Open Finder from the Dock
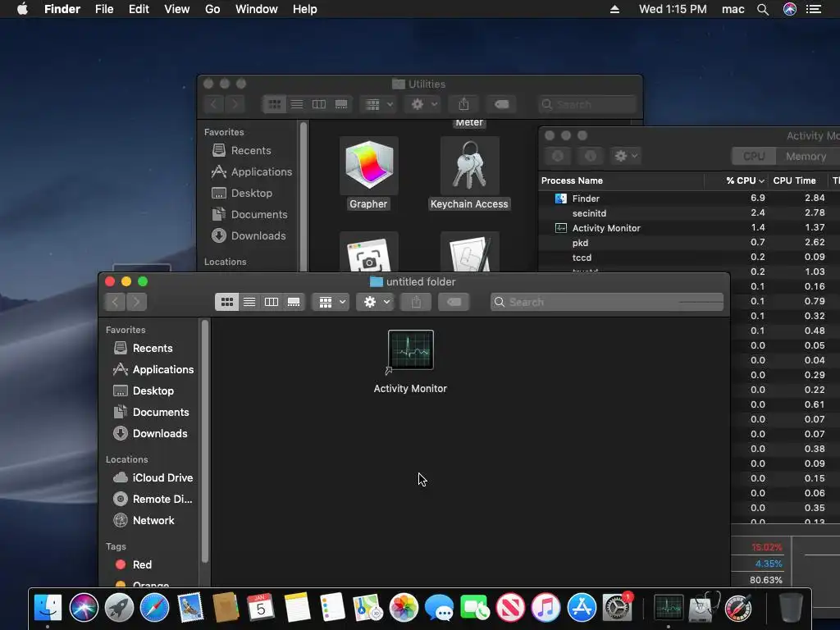840x630 pixels. pos(48,608)
